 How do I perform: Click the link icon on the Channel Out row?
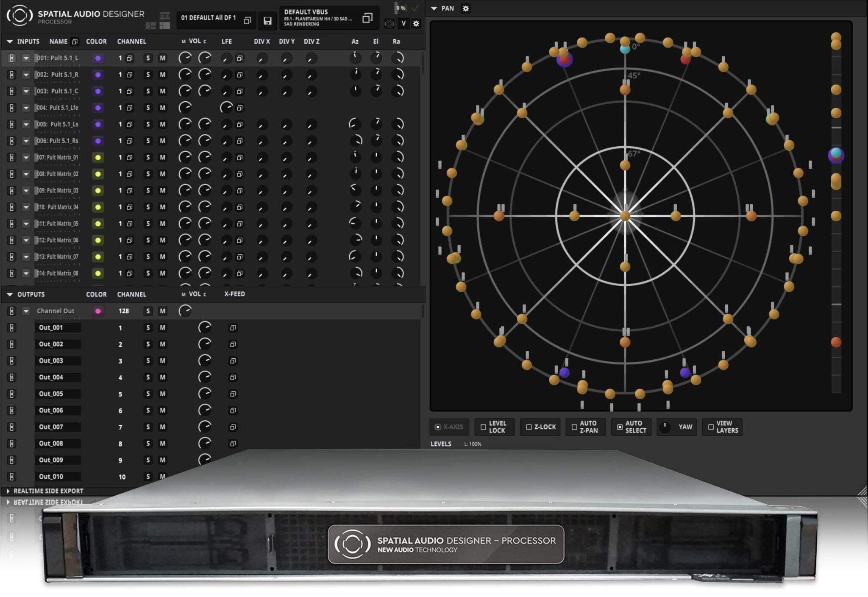11,311
